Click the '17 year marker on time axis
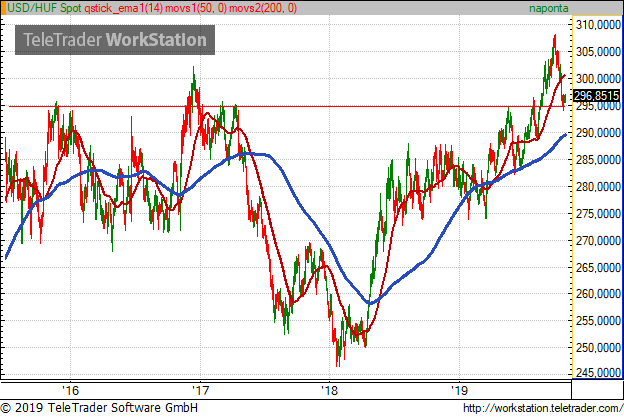This screenshot has height=417, width=624. [200, 390]
